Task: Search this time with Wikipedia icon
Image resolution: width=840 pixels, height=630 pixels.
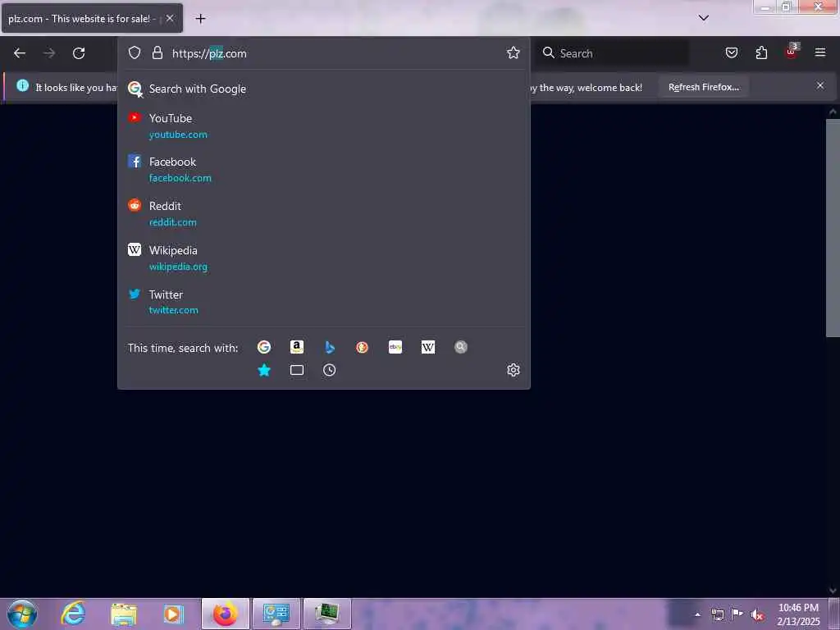Action: point(428,347)
